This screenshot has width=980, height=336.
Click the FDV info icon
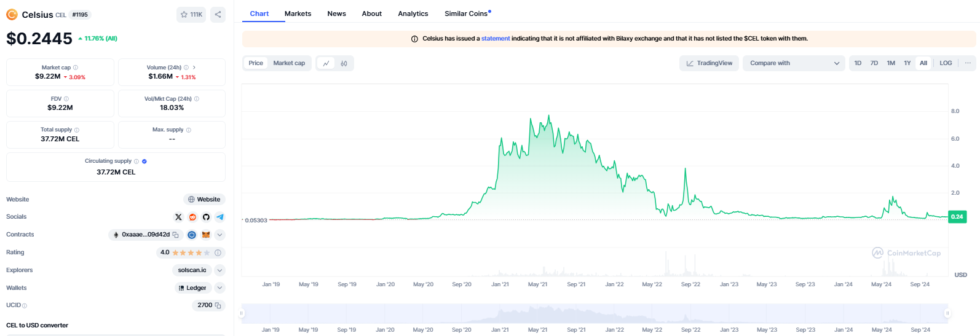click(66, 99)
